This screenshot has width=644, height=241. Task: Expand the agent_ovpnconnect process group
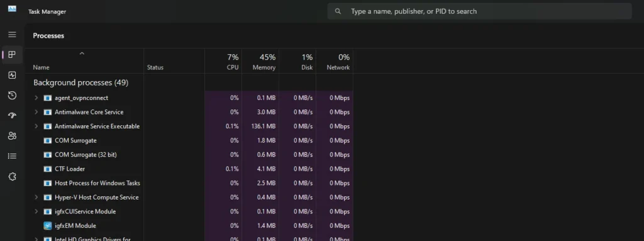[36, 98]
